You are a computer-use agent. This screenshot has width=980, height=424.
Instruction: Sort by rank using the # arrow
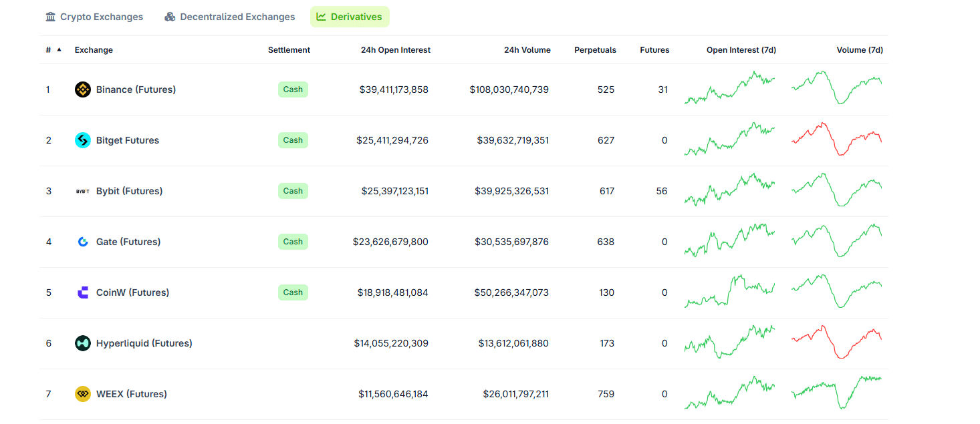(x=59, y=49)
